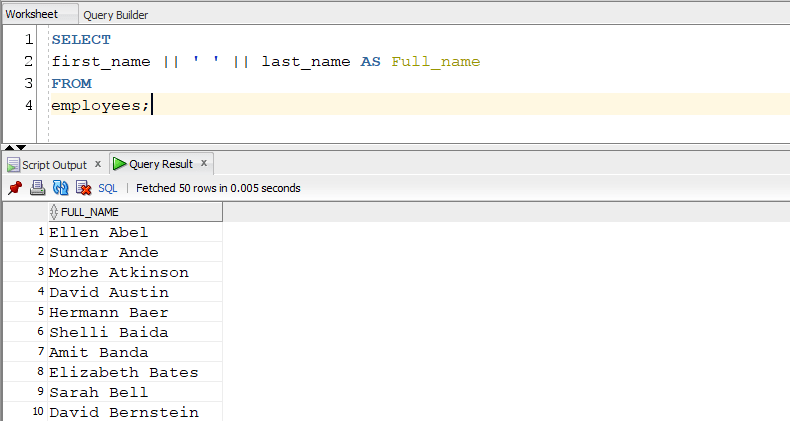Click the print results icon
The width and height of the screenshot is (790, 421).
tap(37, 187)
